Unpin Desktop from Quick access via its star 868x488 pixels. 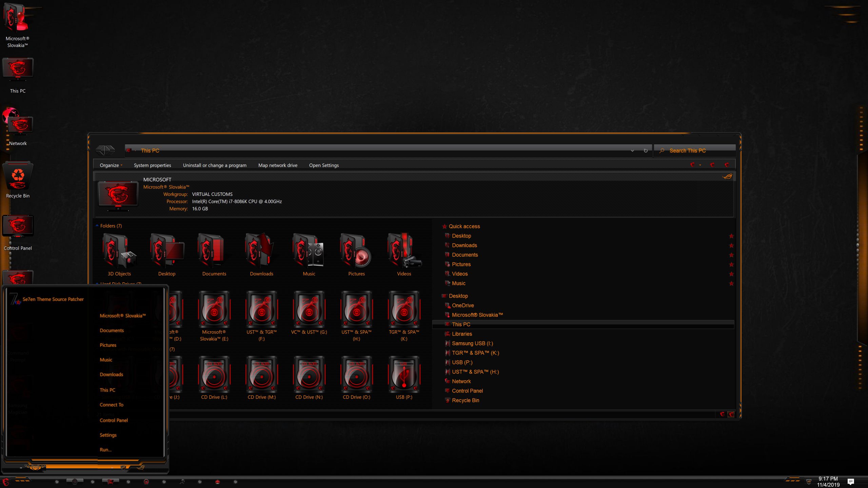coord(731,236)
